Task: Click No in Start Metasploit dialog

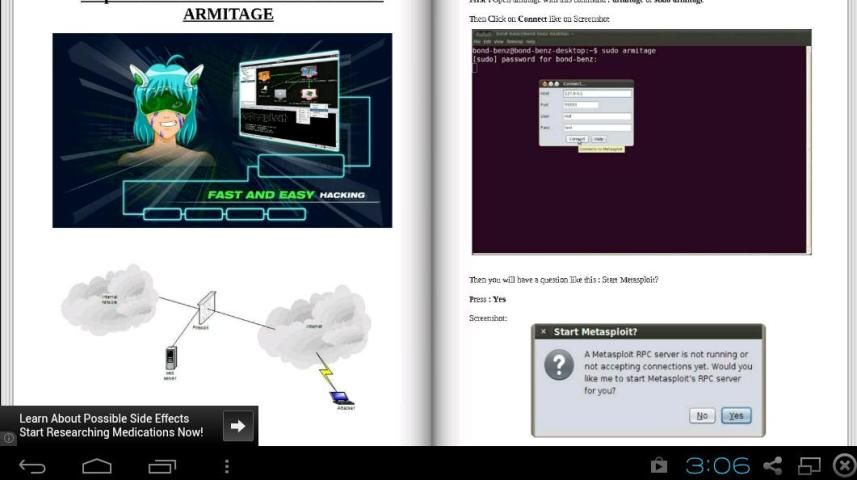Action: point(702,415)
